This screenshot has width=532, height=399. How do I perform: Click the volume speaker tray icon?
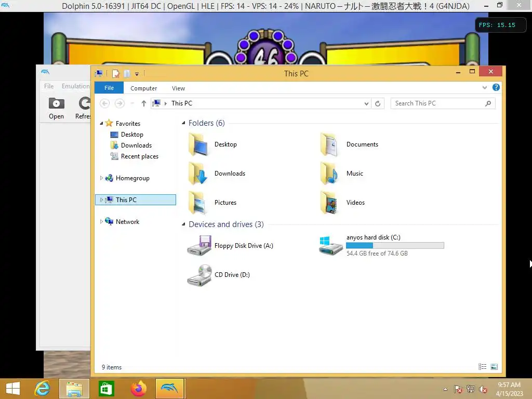(483, 389)
